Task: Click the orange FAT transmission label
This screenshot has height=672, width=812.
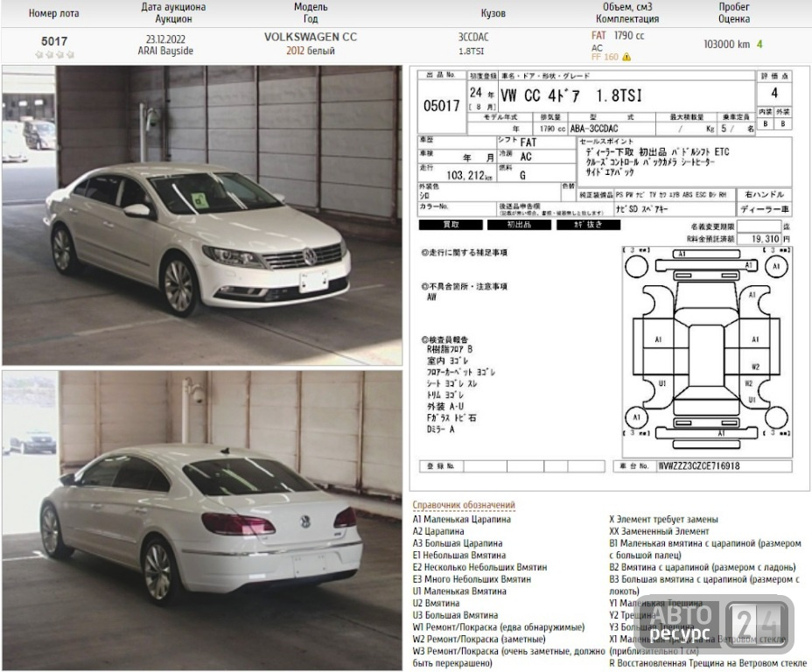Action: pyautogui.click(x=598, y=35)
